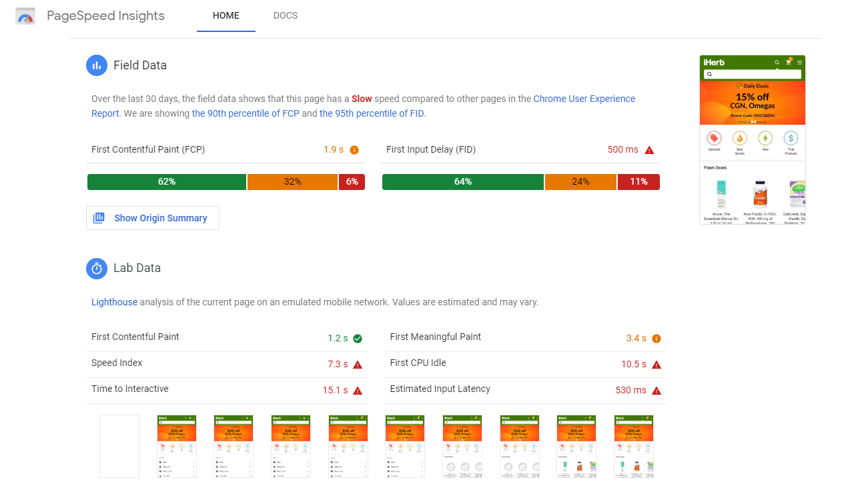Image resolution: width=864 pixels, height=504 pixels.
Task: Select the HOME tab
Action: 226,15
